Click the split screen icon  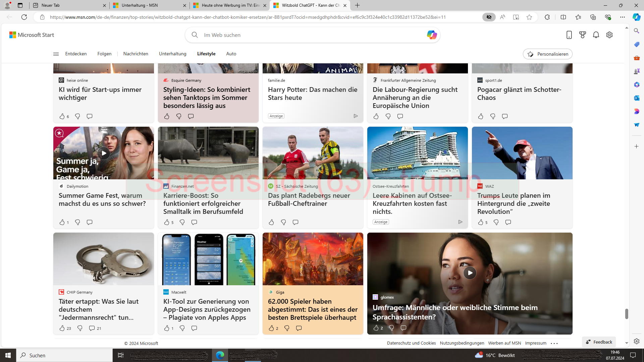pos(563,17)
